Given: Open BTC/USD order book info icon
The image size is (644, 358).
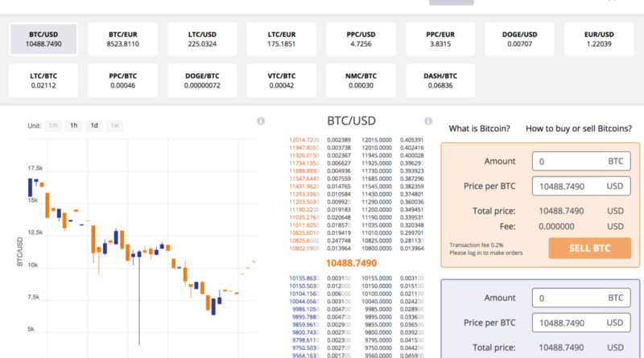Looking at the screenshot, I should point(428,121).
